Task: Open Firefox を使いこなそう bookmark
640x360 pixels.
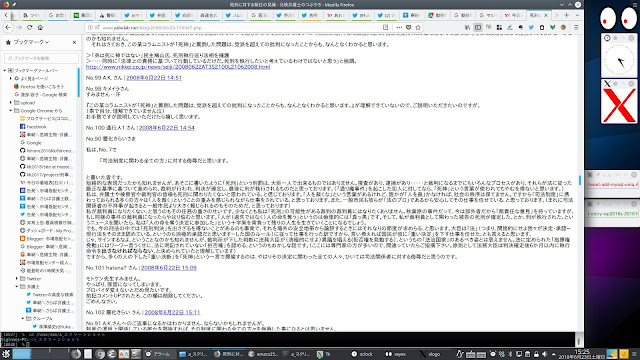Action: (x=39, y=87)
